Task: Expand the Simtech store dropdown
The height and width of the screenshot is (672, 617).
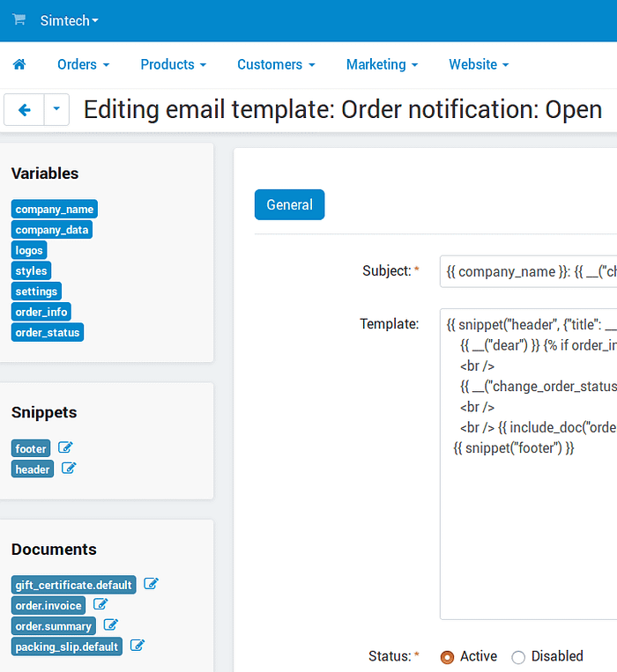Action: click(70, 20)
